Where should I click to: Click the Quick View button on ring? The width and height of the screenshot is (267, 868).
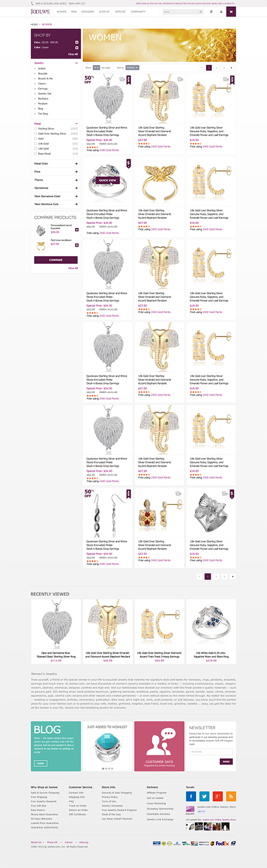tap(107, 180)
